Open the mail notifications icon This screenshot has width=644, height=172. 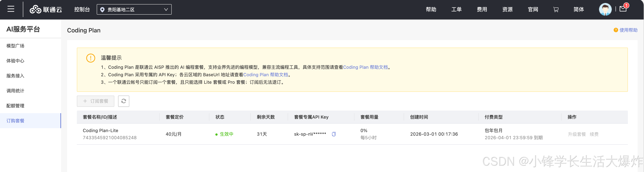coord(623,9)
